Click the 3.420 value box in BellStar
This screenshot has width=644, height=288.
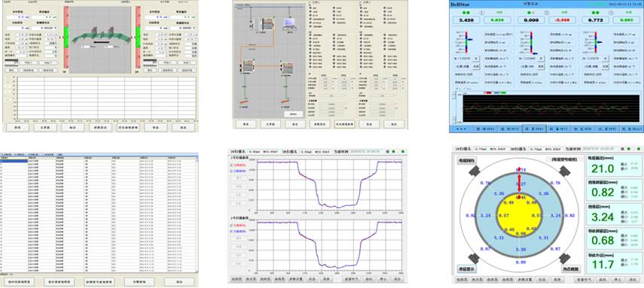point(466,20)
